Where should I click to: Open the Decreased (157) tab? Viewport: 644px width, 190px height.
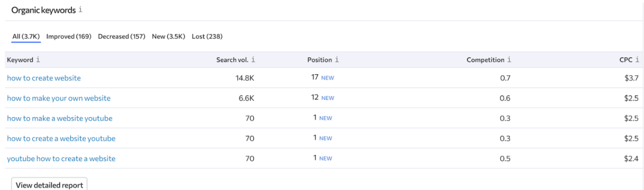click(x=121, y=36)
